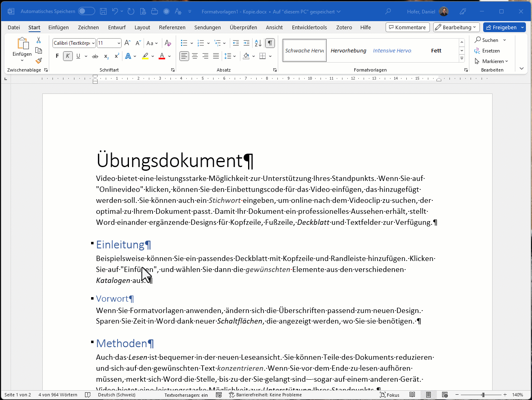Toggle italic formatting button
Image resolution: width=532 pixels, height=400 pixels.
tap(68, 56)
